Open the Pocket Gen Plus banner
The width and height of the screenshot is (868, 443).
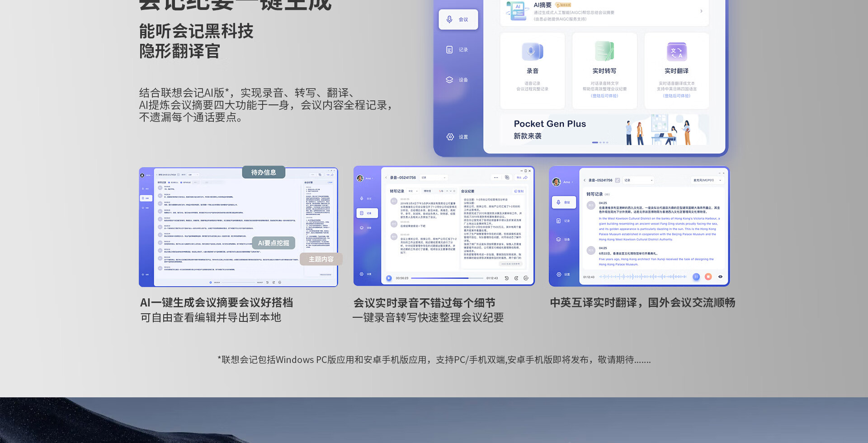[604, 129]
